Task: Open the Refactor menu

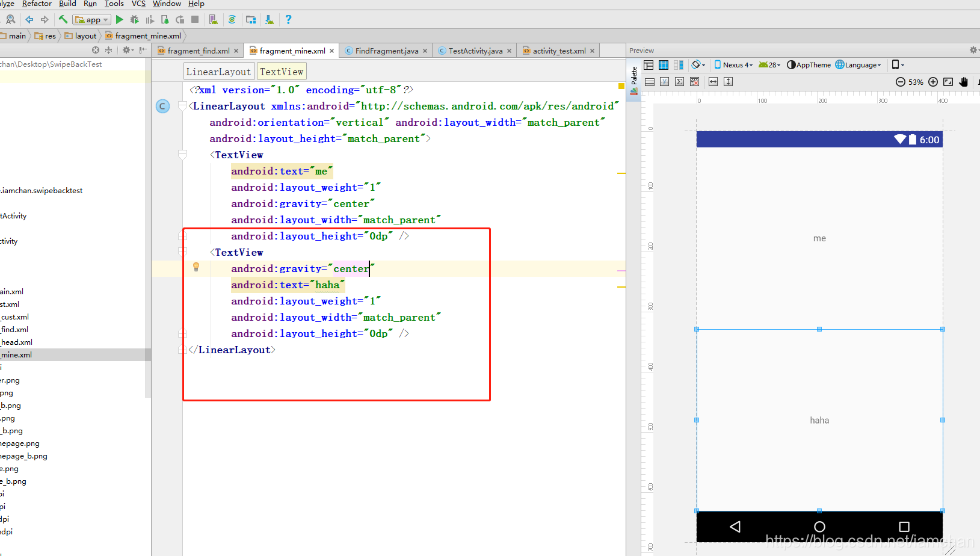Action: 37,4
